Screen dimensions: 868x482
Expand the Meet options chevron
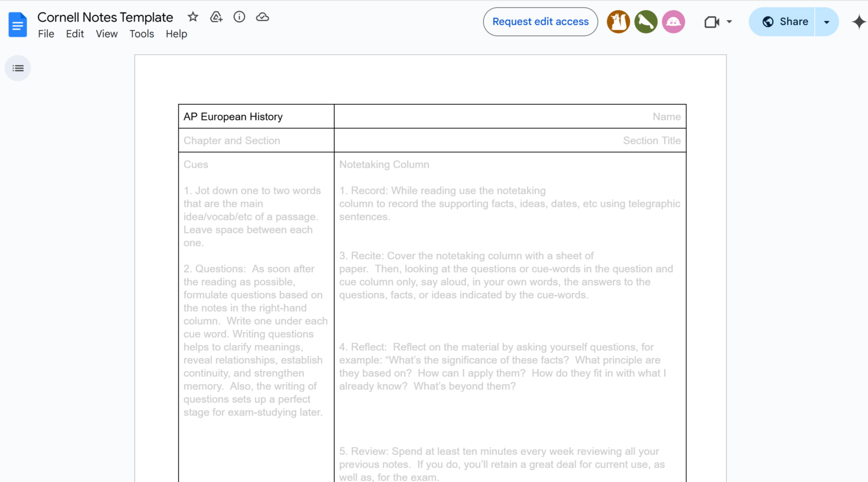pyautogui.click(x=728, y=21)
